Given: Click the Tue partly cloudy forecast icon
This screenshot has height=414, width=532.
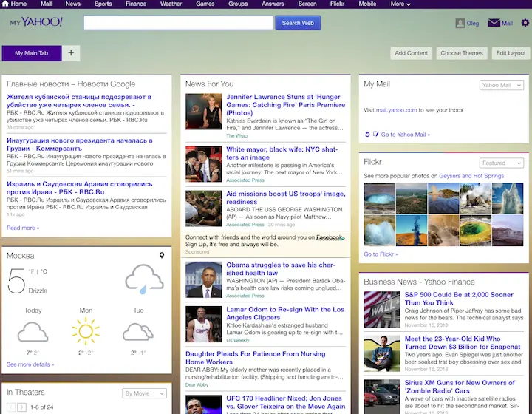Looking at the screenshot, I should [138, 332].
